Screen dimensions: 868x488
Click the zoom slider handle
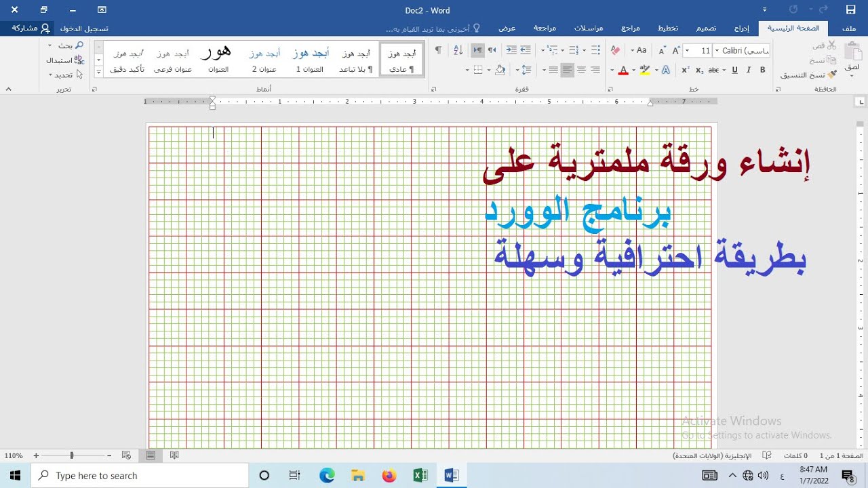(71, 455)
